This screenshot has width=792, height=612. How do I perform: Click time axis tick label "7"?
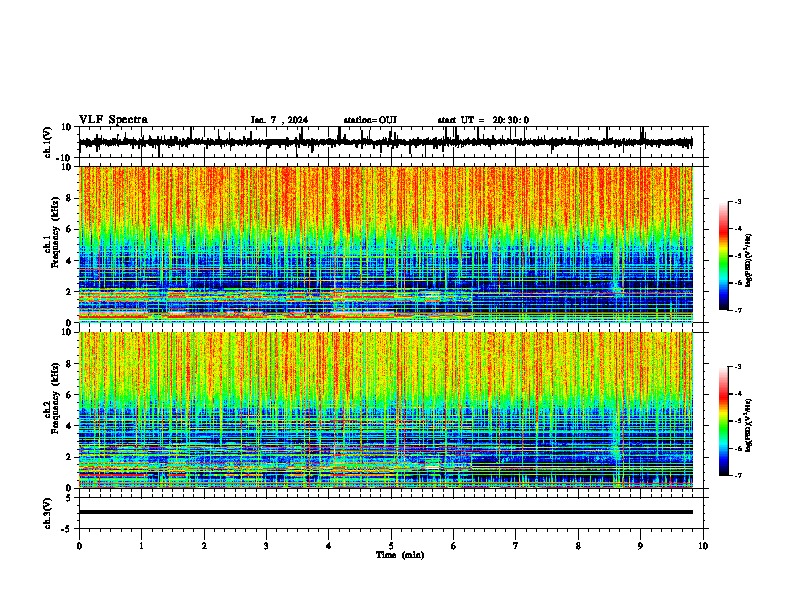pyautogui.click(x=516, y=546)
